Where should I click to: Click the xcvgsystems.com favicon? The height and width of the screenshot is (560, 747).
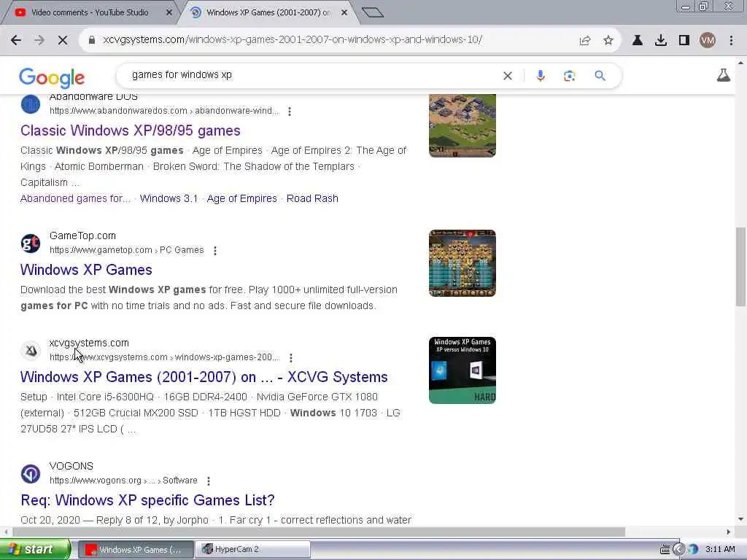[31, 351]
